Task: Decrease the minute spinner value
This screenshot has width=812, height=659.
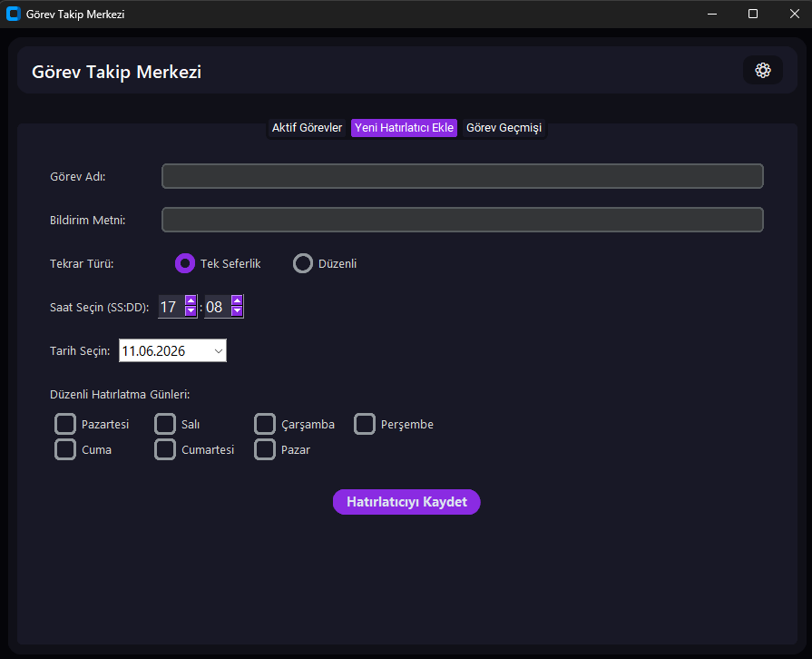Action: pyautogui.click(x=237, y=310)
